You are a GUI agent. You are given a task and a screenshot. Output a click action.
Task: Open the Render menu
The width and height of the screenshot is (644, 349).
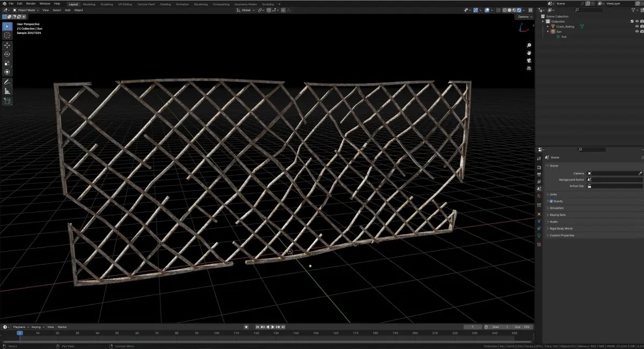point(31,4)
